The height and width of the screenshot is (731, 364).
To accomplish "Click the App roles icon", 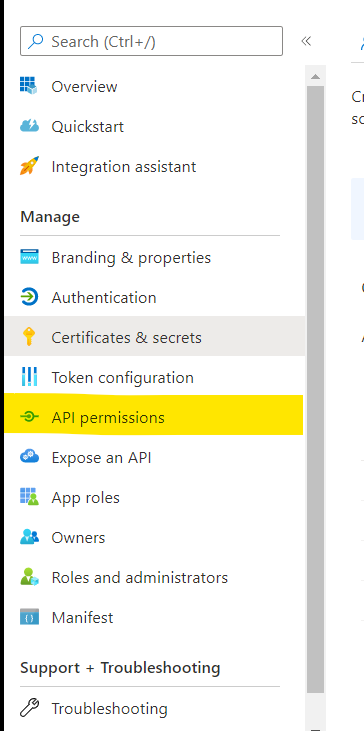I will tap(29, 497).
